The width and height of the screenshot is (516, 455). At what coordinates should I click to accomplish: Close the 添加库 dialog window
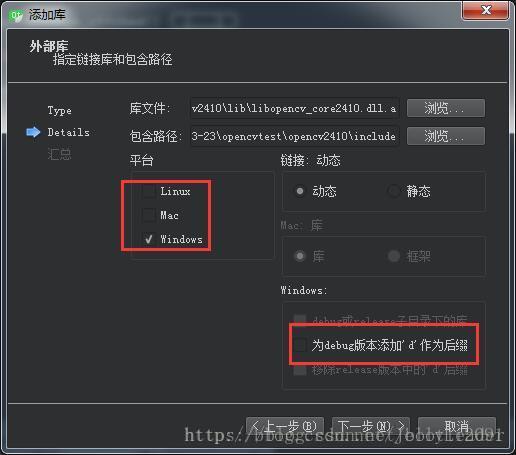(486, 10)
